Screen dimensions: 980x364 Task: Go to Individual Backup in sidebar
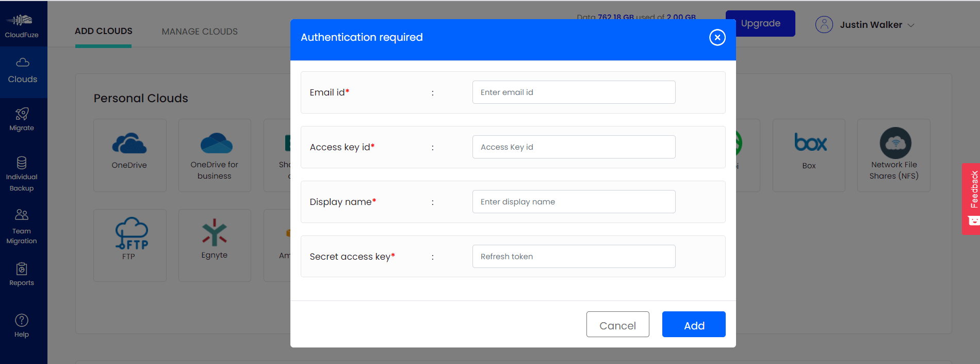pos(22,174)
